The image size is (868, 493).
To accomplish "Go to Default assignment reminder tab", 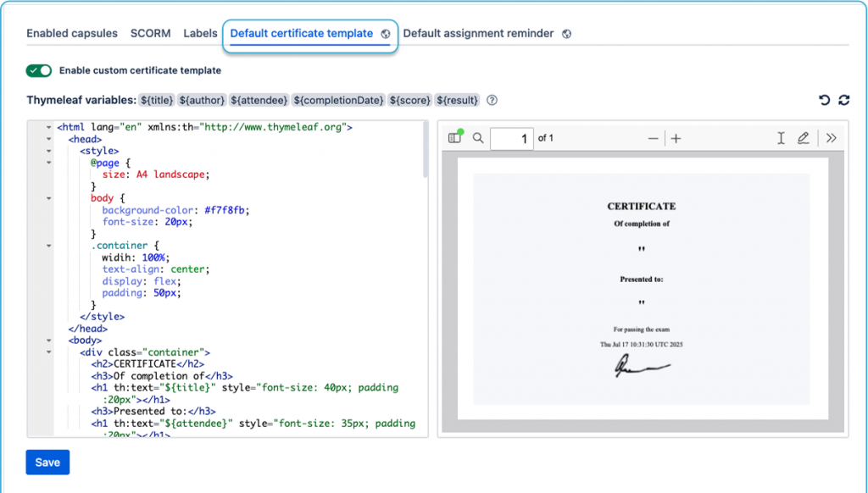I will pos(478,34).
